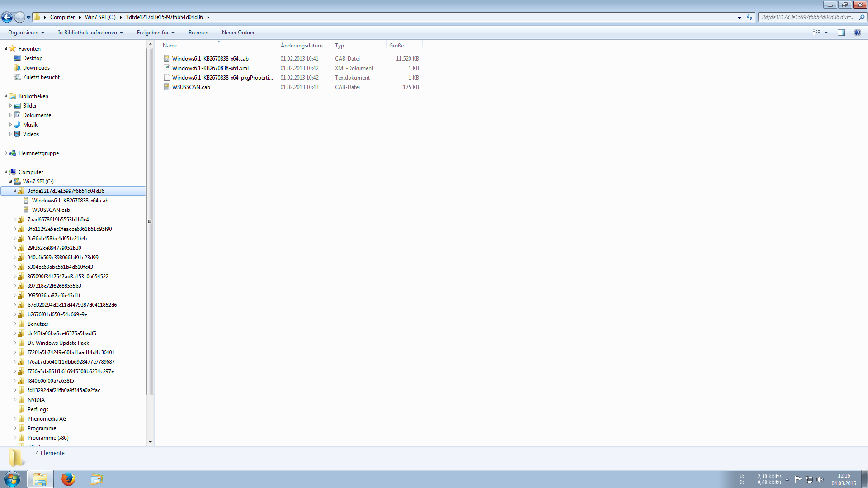The height and width of the screenshot is (488, 868).
Task: Click the navigation pane vertical scrollbar
Action: click(150, 221)
